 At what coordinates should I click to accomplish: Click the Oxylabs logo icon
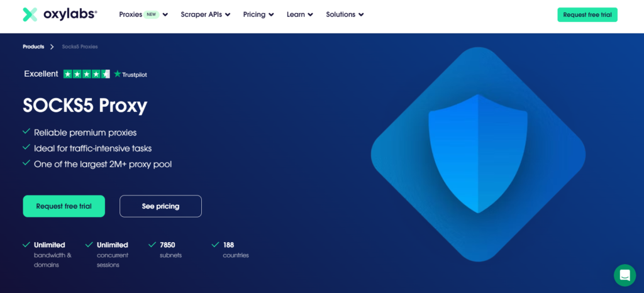(30, 14)
